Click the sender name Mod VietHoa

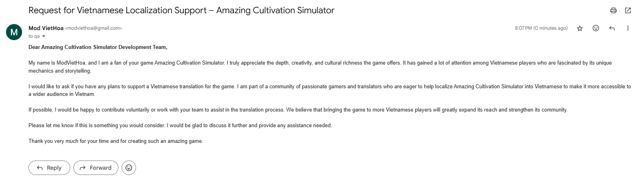[x=46, y=28]
